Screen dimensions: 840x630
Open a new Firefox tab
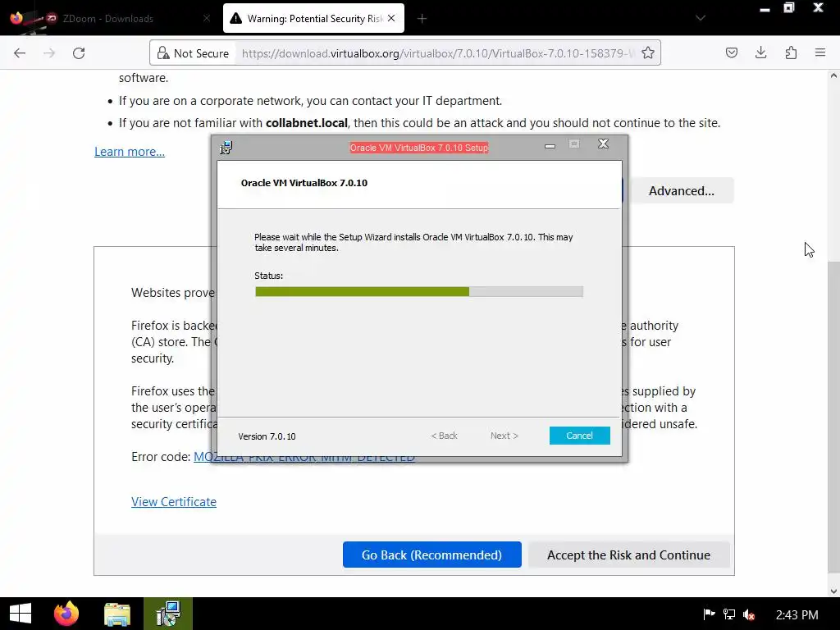pyautogui.click(x=422, y=19)
